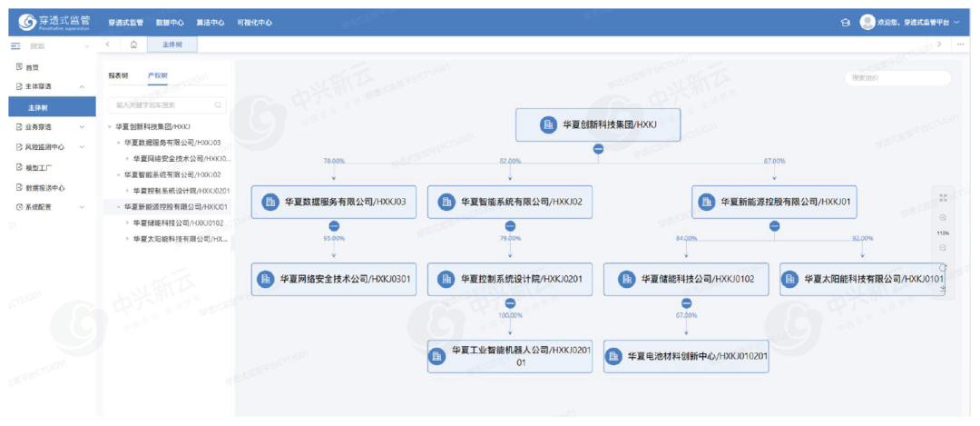Click the 华夏电池材料创新中心/HXKJ010201 node
980x426 pixels.
click(x=686, y=357)
